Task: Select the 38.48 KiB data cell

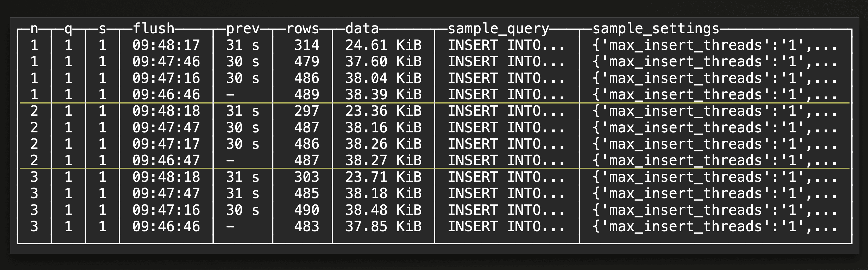Action: [x=383, y=210]
